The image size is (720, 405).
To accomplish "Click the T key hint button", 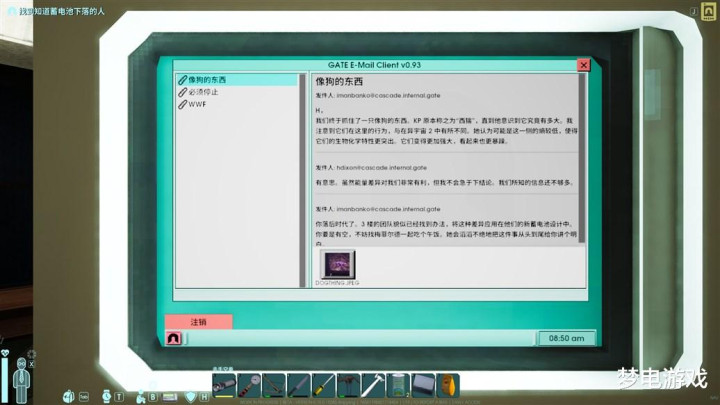I will pos(119,397).
